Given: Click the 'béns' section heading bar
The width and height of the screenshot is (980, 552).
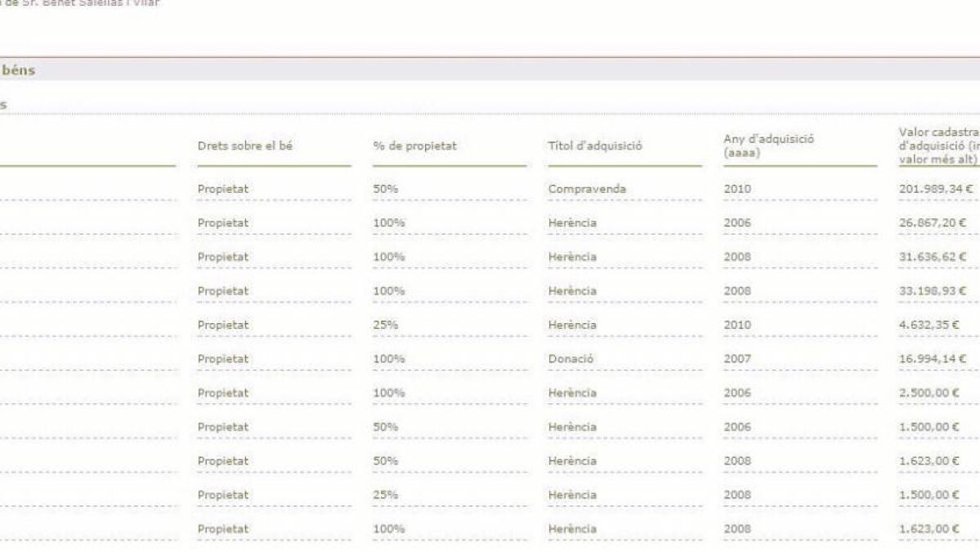Looking at the screenshot, I should [x=490, y=71].
